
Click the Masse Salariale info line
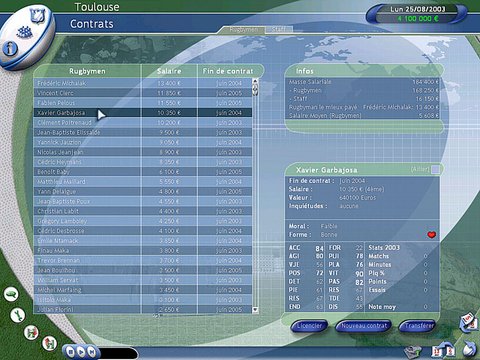(x=364, y=82)
